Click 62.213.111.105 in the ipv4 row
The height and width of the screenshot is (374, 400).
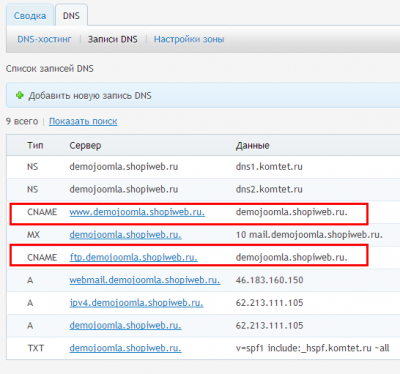click(269, 303)
